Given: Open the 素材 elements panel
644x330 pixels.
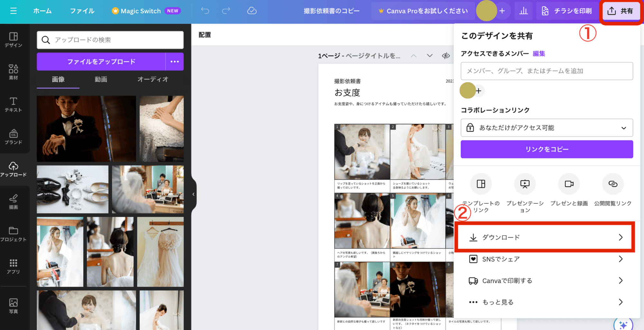Looking at the screenshot, I should point(13,72).
